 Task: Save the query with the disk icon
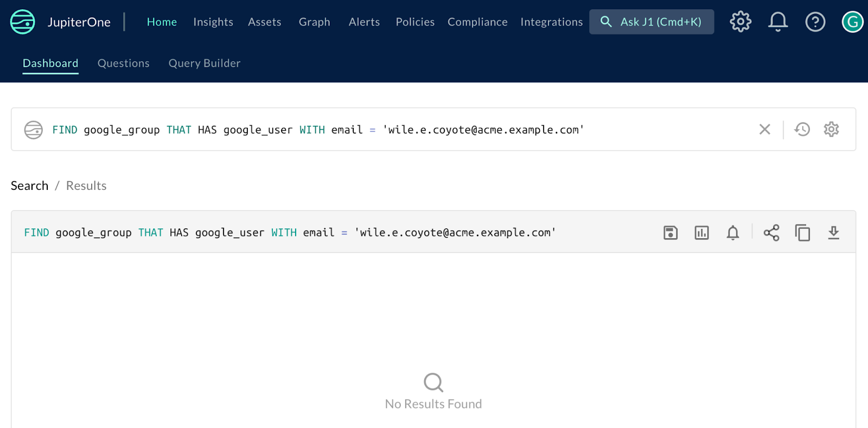[671, 233]
